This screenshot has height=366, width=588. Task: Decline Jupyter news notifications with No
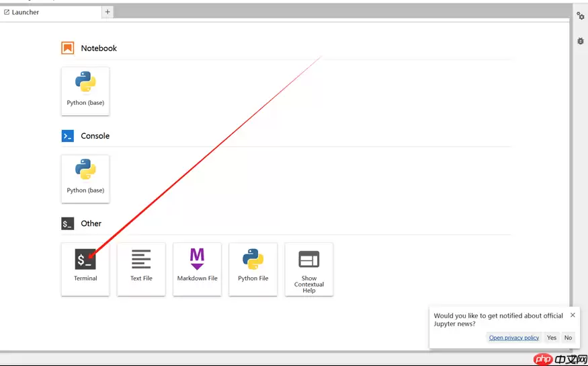pyautogui.click(x=568, y=338)
